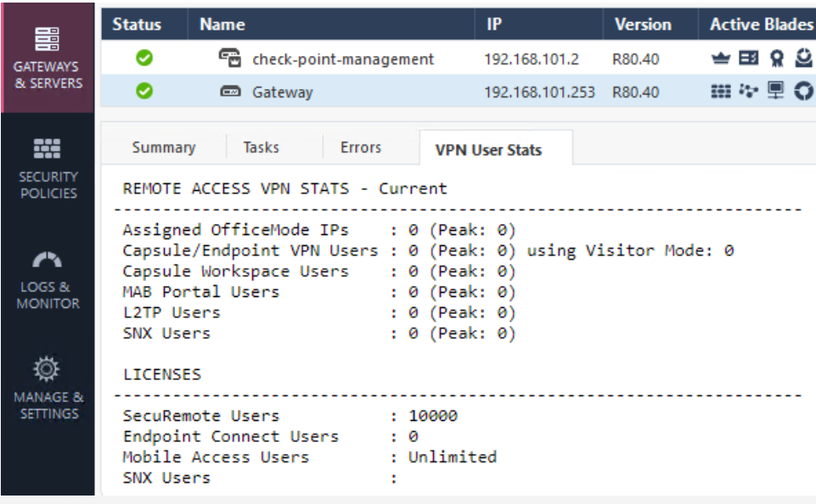
Task: Click the firewall grid blade icon on Gateway row
Action: pyautogui.click(x=721, y=92)
